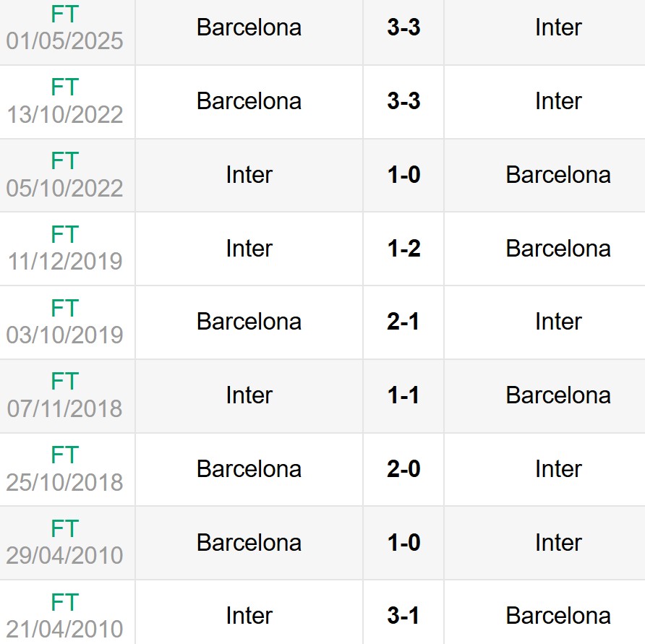Click the 1-2 score from 11/12/2019

(403, 249)
